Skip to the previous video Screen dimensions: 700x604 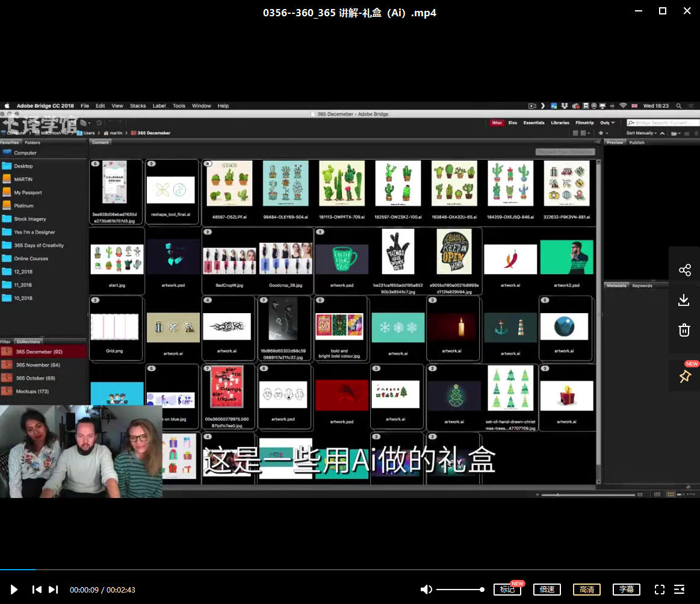point(37,590)
